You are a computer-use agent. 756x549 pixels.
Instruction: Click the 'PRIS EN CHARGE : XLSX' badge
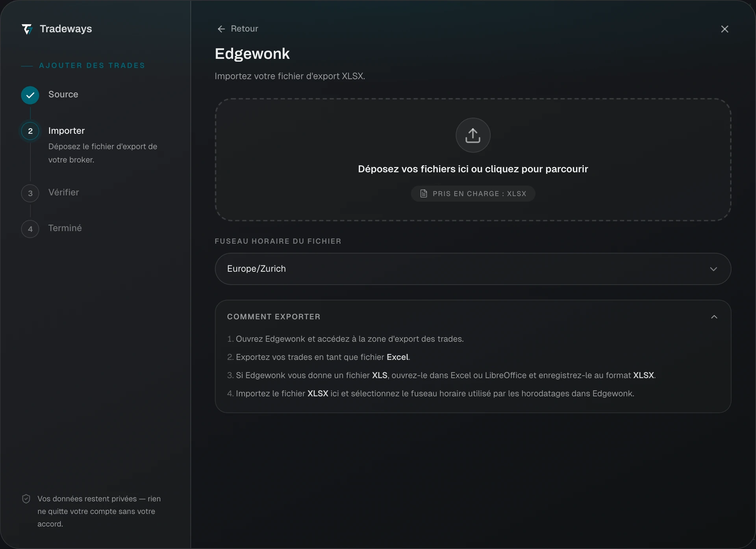point(473,193)
